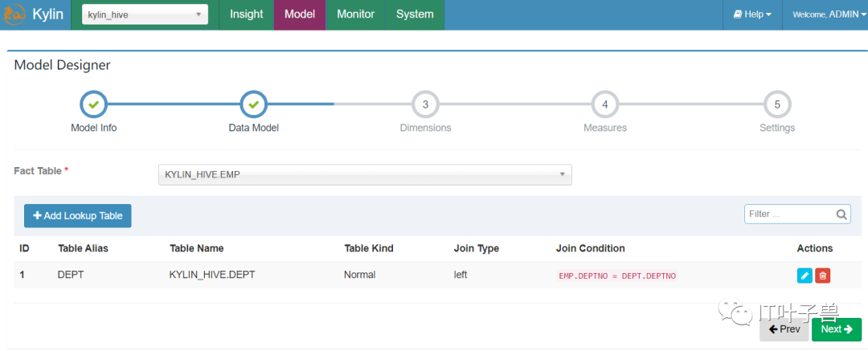Go to step 3 Dimensions circle
This screenshot has width=868, height=351.
[x=426, y=104]
